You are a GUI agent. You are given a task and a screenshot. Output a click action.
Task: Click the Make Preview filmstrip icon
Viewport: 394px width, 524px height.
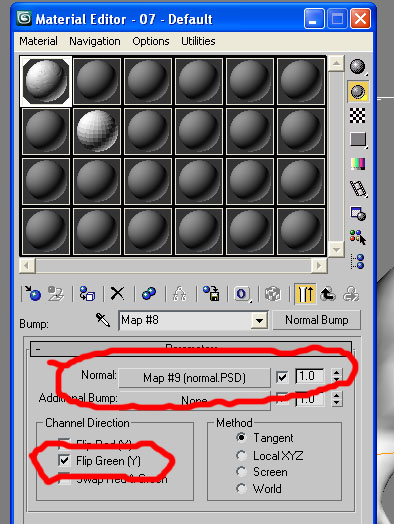(x=358, y=189)
